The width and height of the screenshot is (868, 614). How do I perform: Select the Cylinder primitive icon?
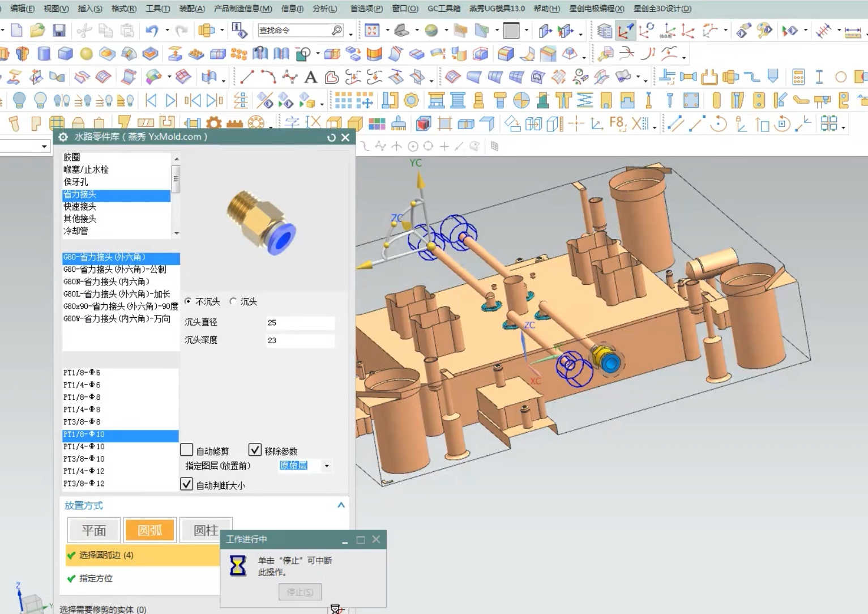(44, 54)
